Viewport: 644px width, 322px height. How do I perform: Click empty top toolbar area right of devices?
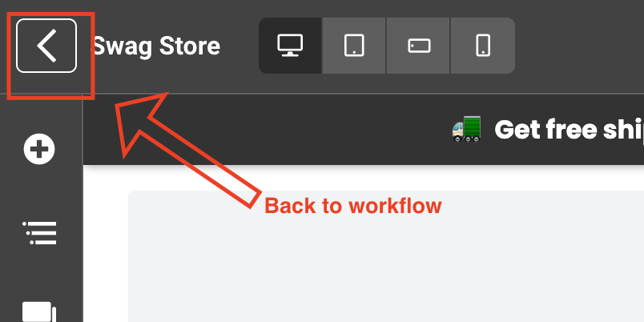pyautogui.click(x=579, y=46)
